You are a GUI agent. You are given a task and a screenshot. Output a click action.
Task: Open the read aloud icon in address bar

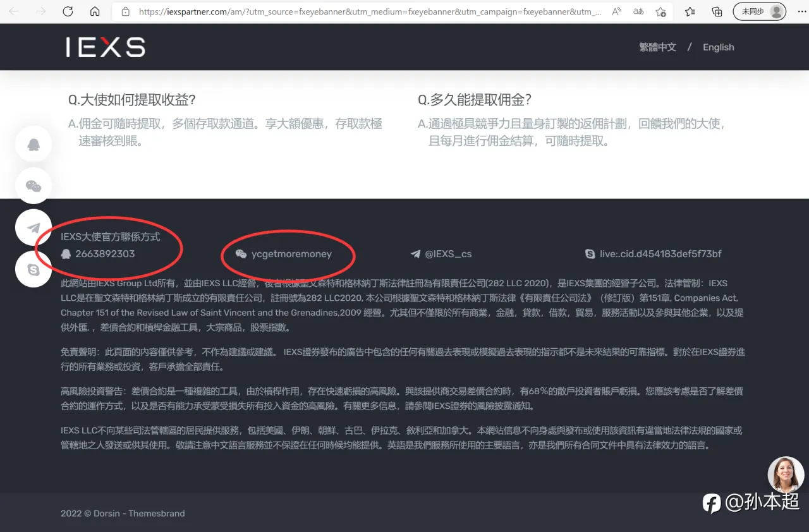616,11
